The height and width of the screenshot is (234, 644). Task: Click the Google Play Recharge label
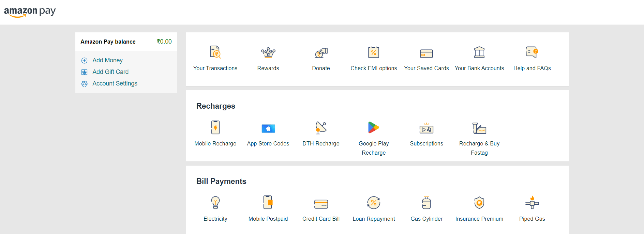click(x=374, y=148)
